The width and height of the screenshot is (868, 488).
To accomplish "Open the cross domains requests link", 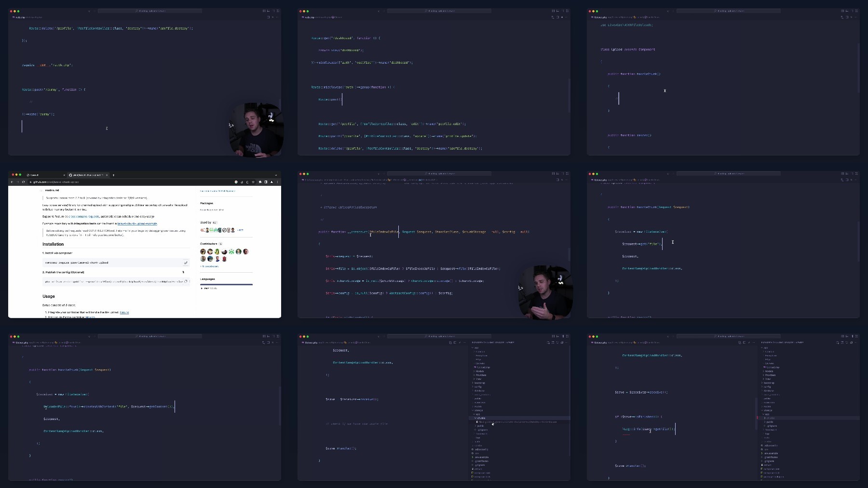I will tap(83, 217).
